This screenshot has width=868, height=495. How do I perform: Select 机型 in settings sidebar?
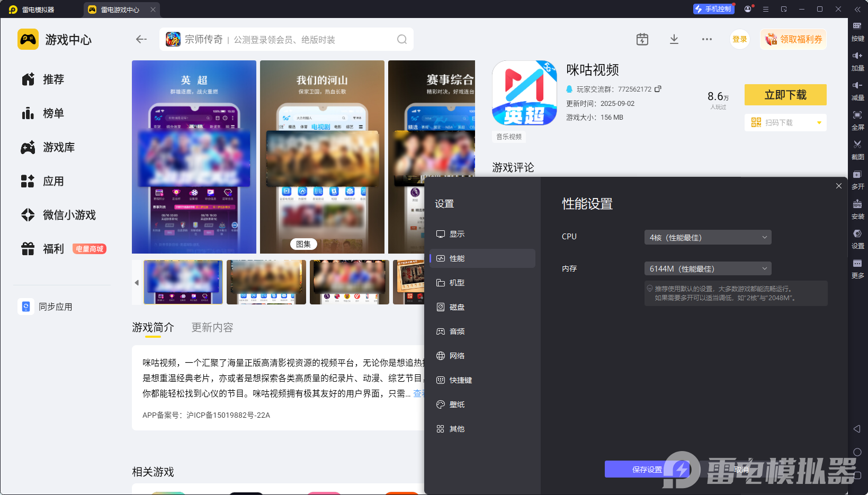point(482,283)
